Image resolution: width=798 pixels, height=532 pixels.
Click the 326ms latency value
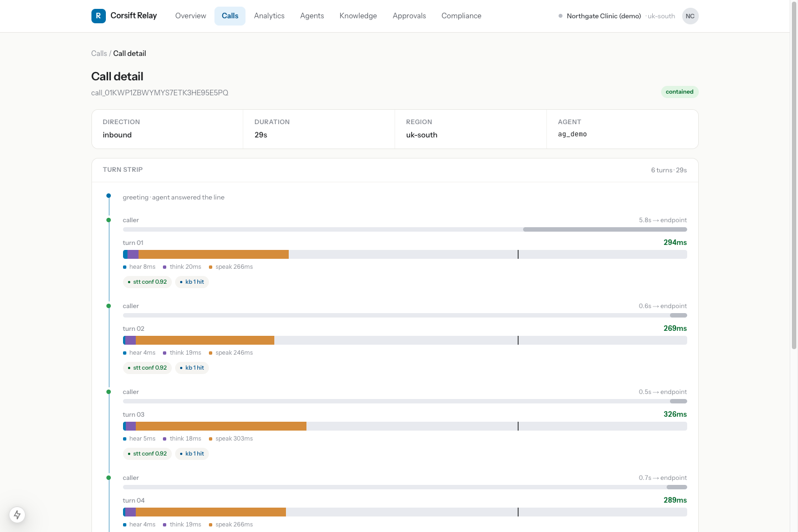tap(675, 415)
